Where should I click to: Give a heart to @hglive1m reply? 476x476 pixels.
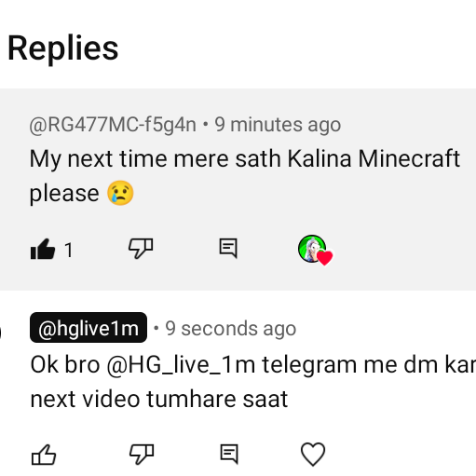[x=313, y=455]
